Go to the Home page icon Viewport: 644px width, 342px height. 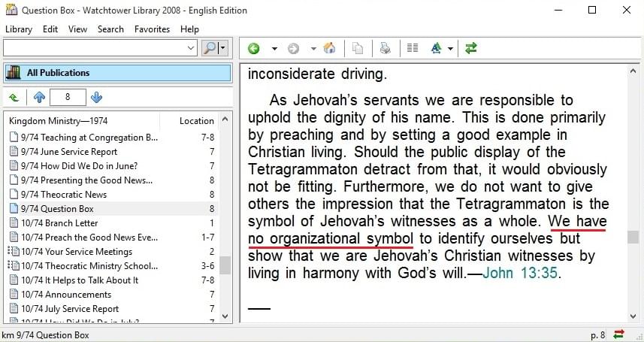tap(329, 48)
